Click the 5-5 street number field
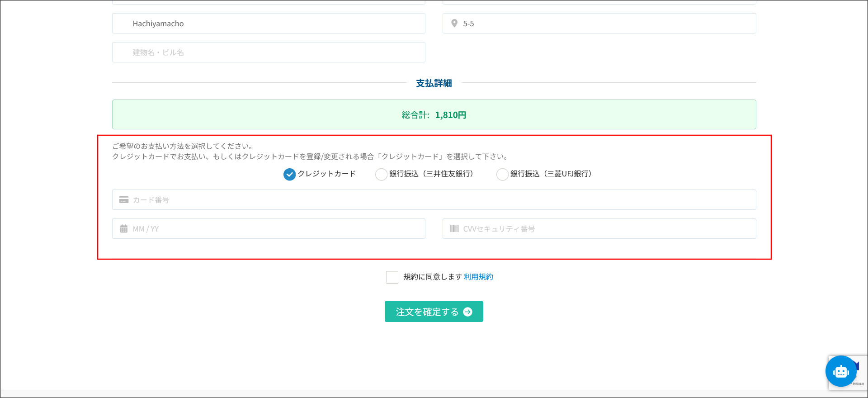This screenshot has width=868, height=398. (606, 24)
